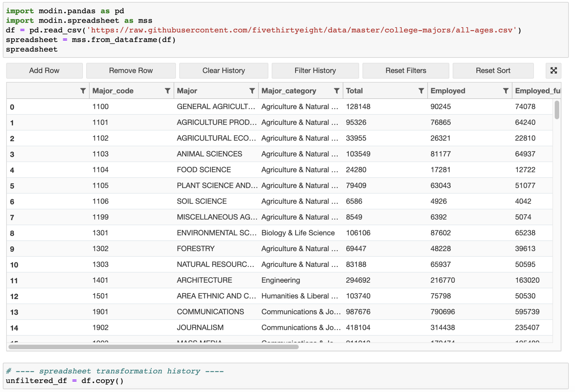Open filter icon on Total column
Viewport: 575px width, 392px height.
pos(421,91)
